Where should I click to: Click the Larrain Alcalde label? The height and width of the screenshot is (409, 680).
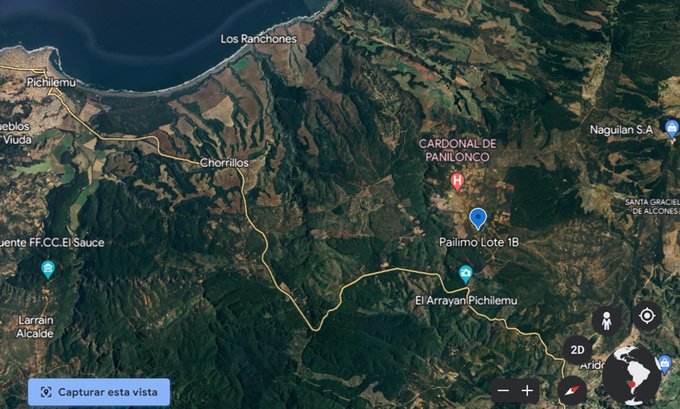36,327
